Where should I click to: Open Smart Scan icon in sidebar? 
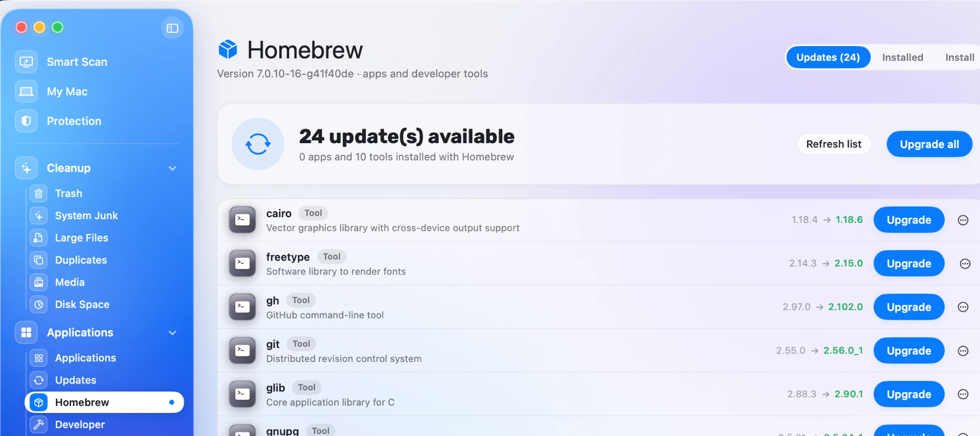pyautogui.click(x=26, y=62)
